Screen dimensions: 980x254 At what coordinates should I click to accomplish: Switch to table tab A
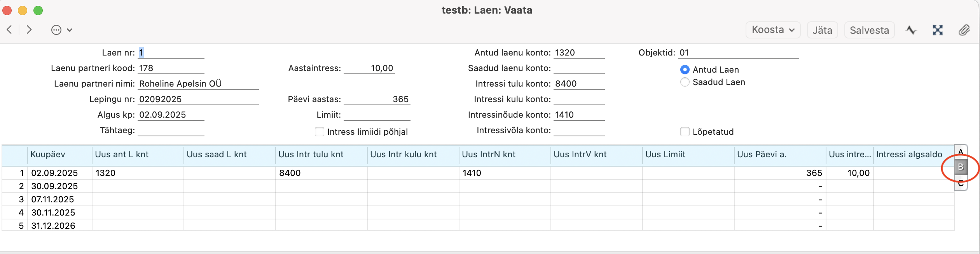point(961,151)
